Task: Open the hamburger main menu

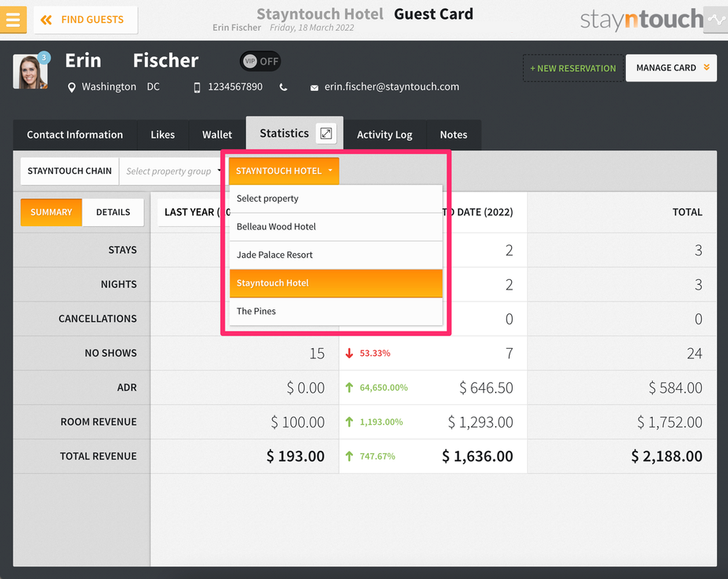Action: point(13,20)
